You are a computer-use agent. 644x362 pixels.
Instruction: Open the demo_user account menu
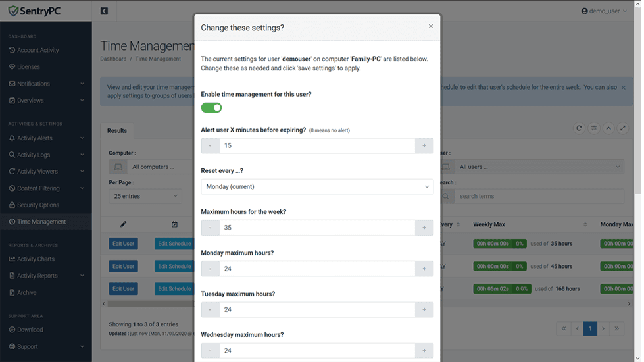[x=604, y=11]
